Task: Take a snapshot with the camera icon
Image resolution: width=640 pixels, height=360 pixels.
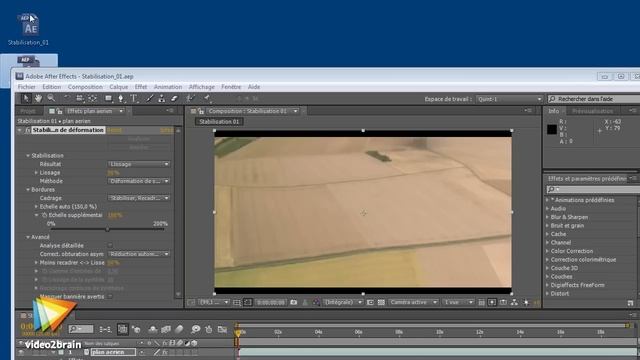Action: click(293, 302)
